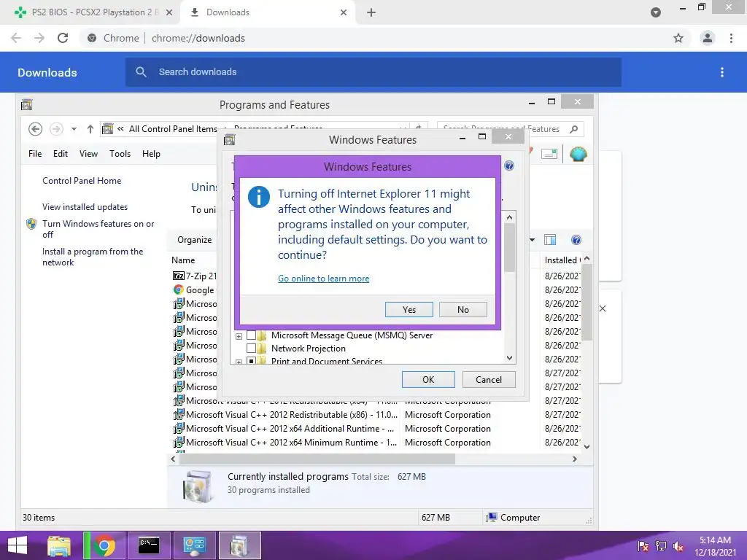Open Chrome from the taskbar
The image size is (747, 560).
[x=104, y=545]
